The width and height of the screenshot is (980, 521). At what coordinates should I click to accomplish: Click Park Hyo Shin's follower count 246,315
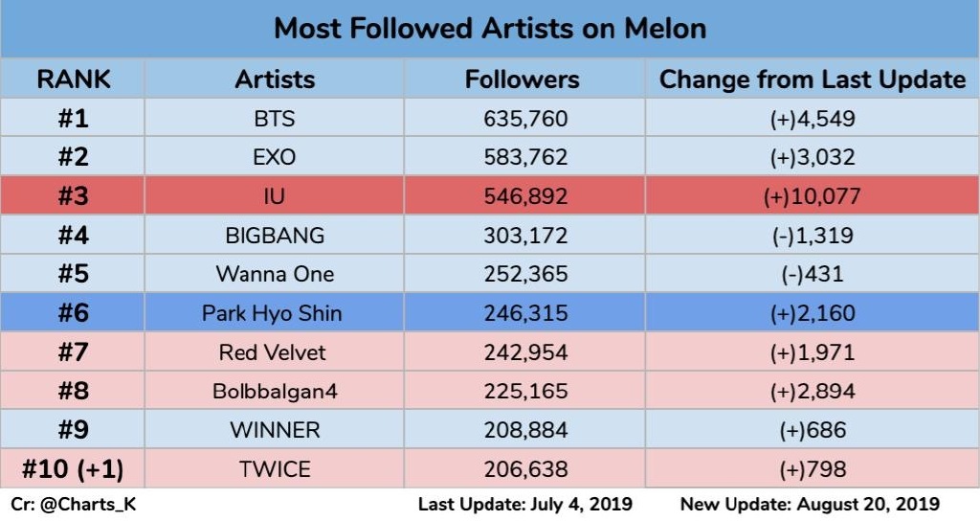pos(525,313)
